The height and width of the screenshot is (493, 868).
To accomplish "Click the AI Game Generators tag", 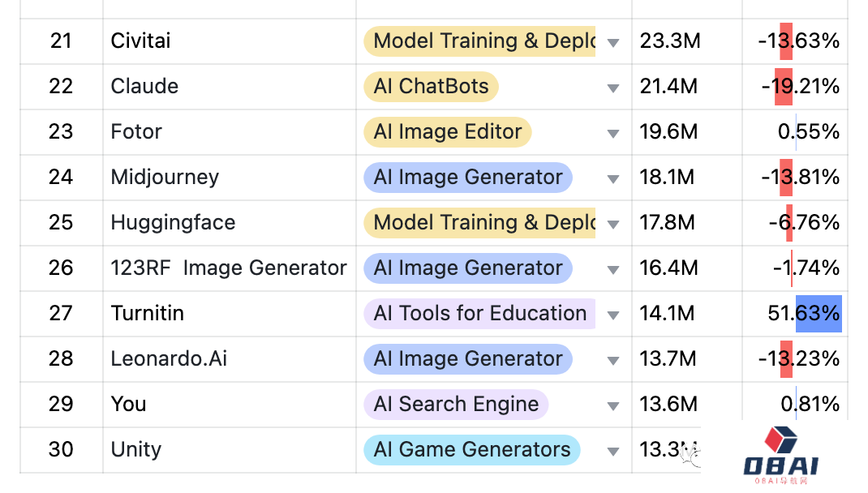I will 471,449.
